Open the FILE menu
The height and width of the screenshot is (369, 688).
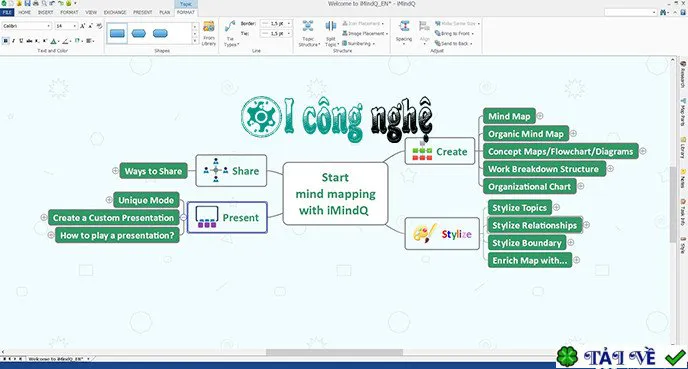click(7, 12)
